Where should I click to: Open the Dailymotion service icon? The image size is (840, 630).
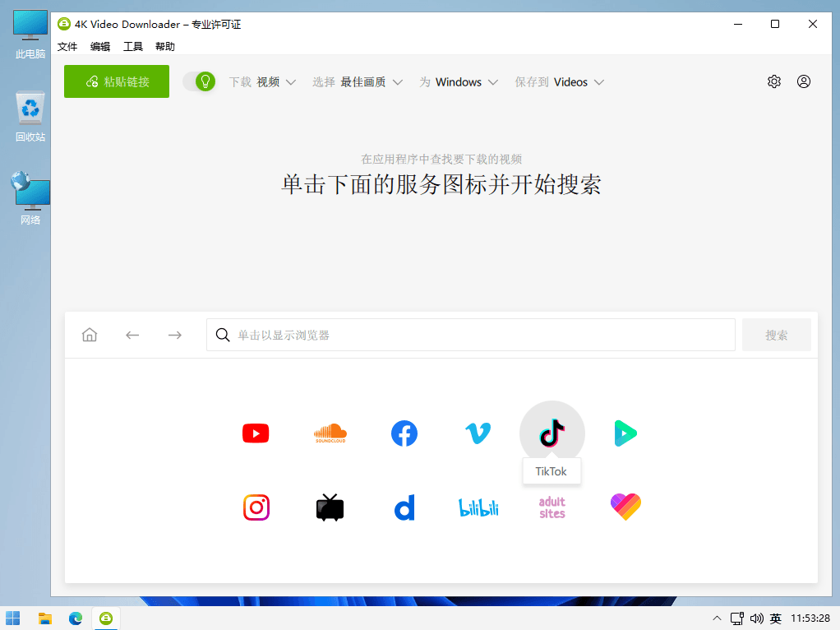tap(404, 507)
